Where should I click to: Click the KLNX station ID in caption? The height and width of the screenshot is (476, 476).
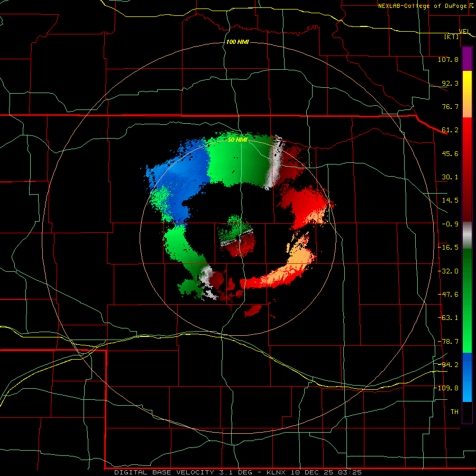pos(276,472)
